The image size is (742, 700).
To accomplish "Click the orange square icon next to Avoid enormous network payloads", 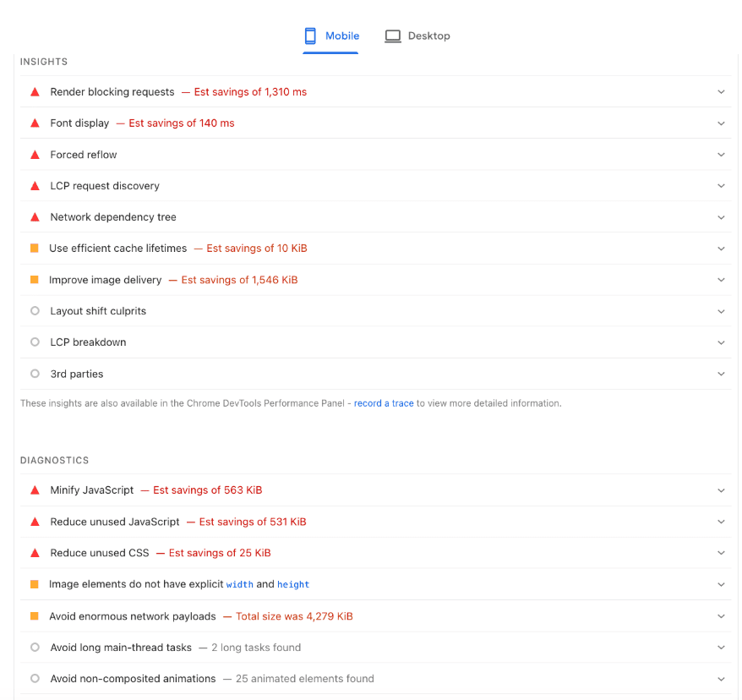I will tap(35, 615).
